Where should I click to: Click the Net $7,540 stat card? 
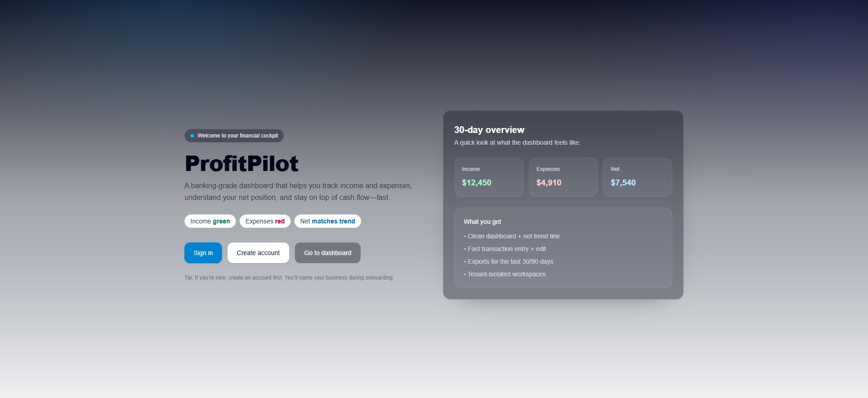click(x=637, y=177)
